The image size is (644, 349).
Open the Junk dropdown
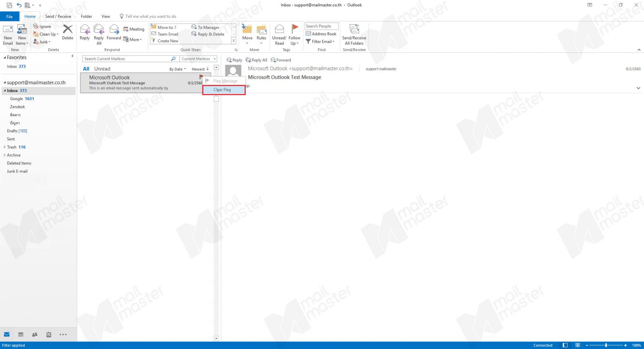coord(42,42)
